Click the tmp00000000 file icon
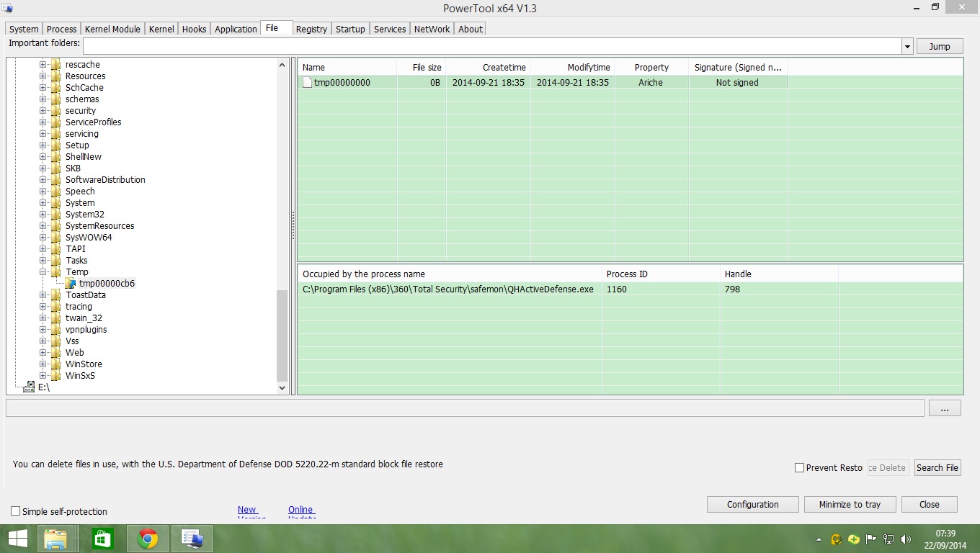980x553 pixels. pyautogui.click(x=308, y=83)
